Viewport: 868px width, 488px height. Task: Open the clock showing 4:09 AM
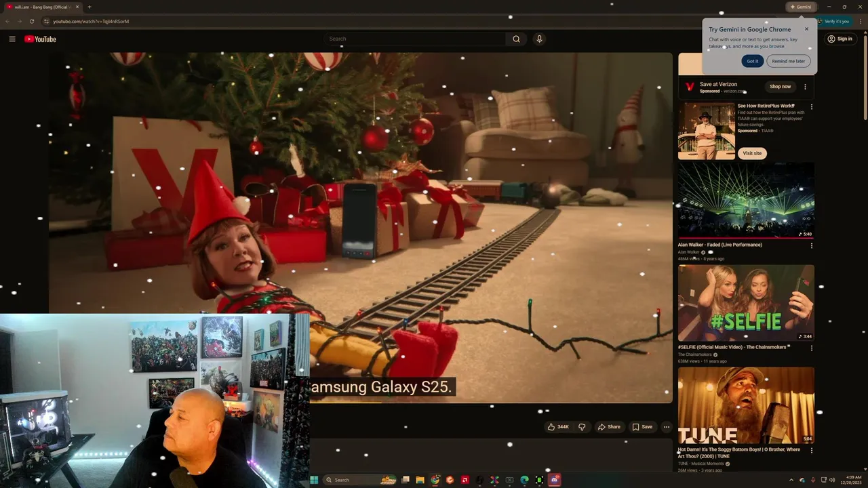(852, 480)
